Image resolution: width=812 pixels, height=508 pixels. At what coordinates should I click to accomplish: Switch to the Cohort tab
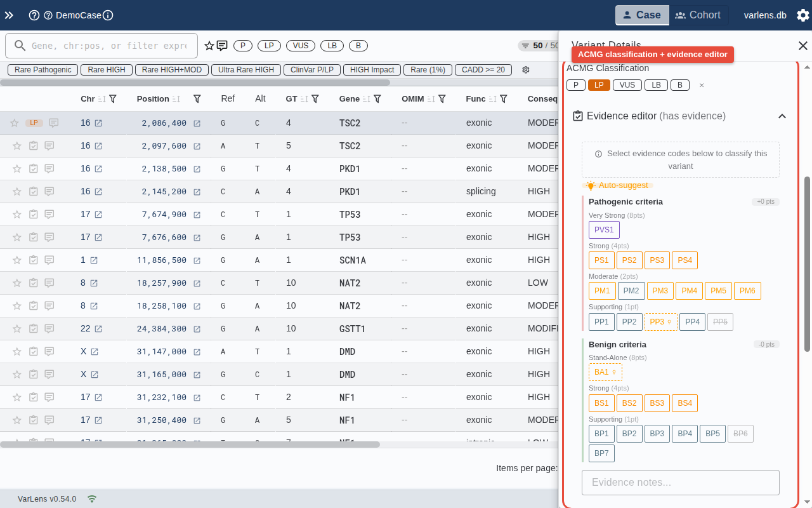(x=697, y=15)
